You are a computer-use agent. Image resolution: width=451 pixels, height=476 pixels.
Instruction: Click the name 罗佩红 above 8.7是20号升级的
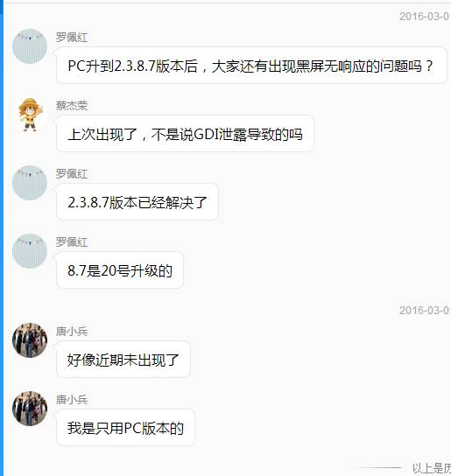coord(72,242)
